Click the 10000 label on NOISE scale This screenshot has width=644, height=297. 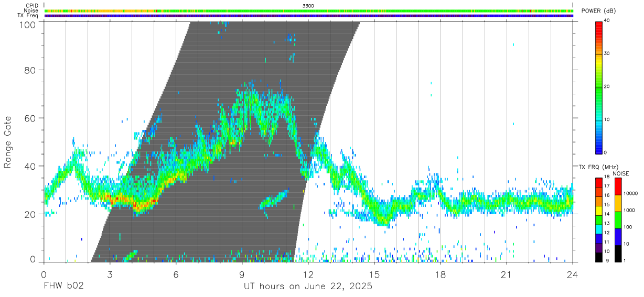coord(630,194)
